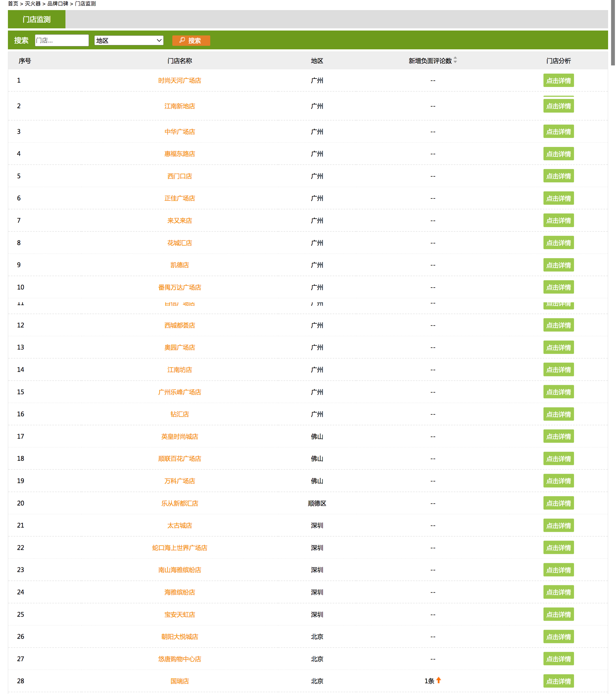Open 灭火器 breadcrumb link
Viewport: 616px width, 694px height.
click(x=33, y=3)
